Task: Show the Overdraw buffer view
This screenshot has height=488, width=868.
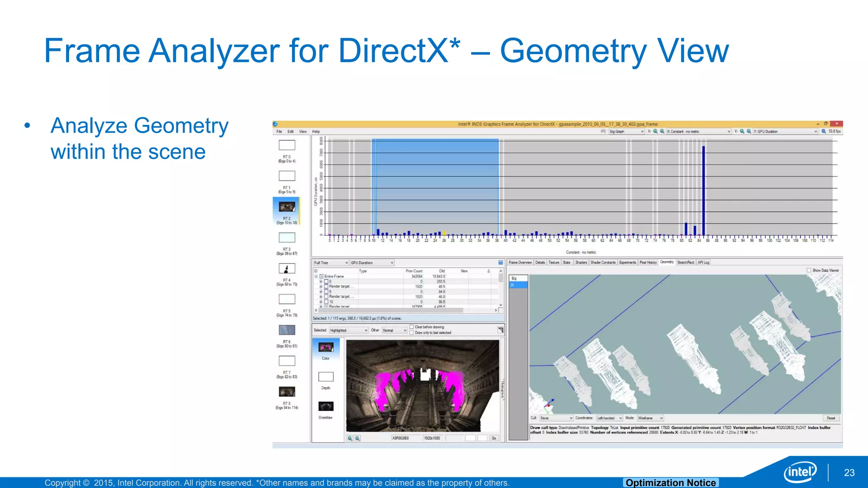Action: pyautogui.click(x=326, y=406)
